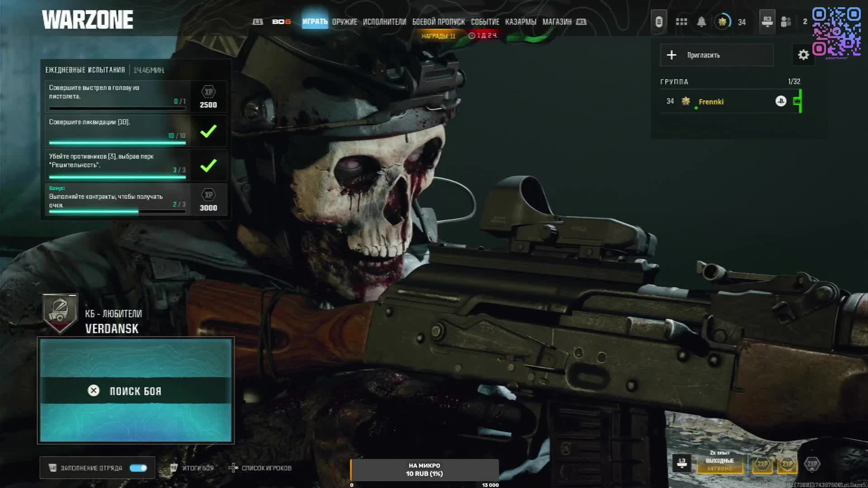Image resolution: width=868 pixels, height=488 pixels.
Task: Open the notifications bell icon
Action: click(701, 22)
